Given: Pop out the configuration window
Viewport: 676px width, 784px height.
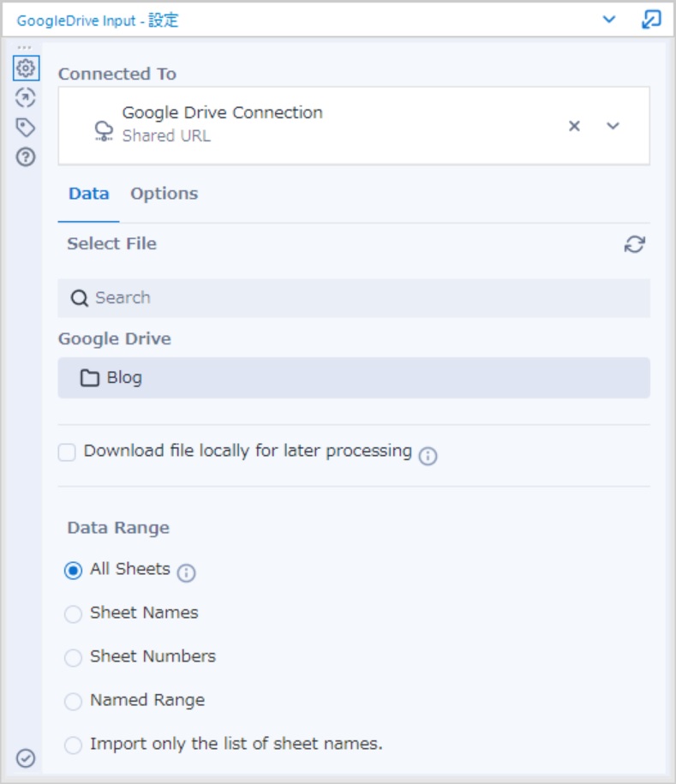Looking at the screenshot, I should pos(651,20).
